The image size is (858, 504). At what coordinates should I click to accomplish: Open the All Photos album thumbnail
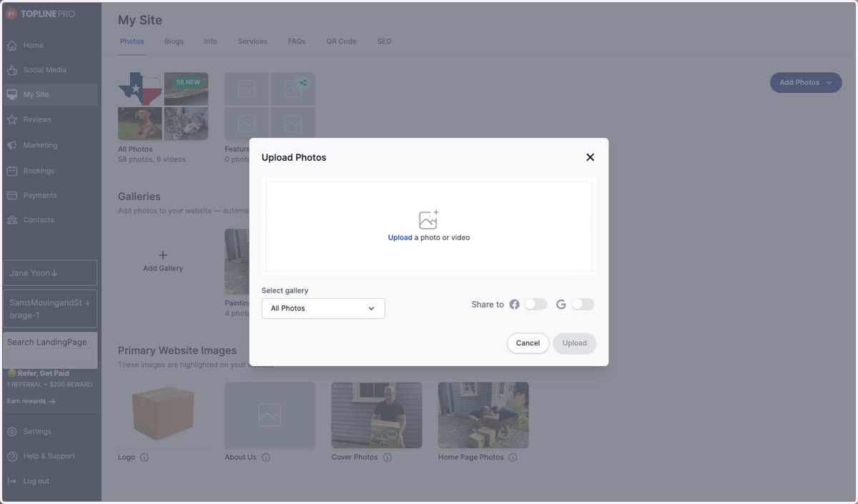(x=163, y=106)
